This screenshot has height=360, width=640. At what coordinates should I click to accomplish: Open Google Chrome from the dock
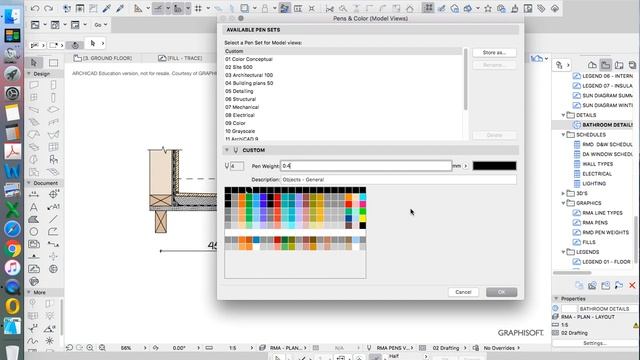(12, 248)
